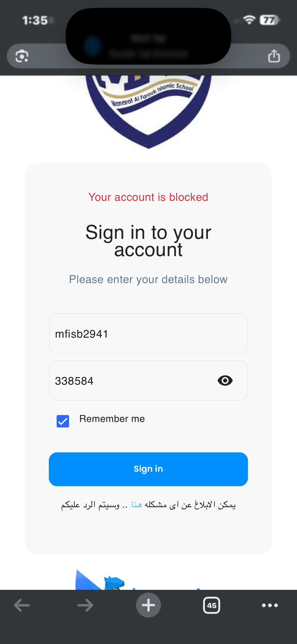Go forward with the right arrow

click(x=85, y=605)
